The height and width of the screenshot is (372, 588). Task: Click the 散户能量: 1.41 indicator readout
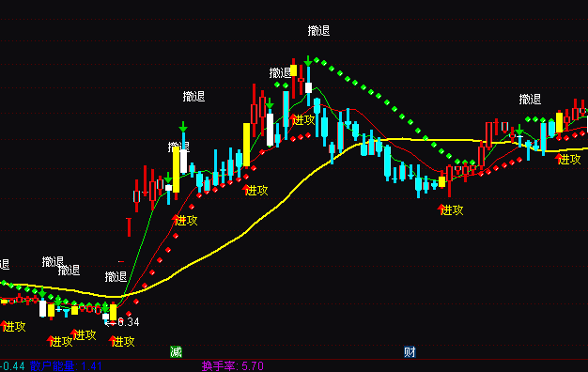(x=66, y=366)
